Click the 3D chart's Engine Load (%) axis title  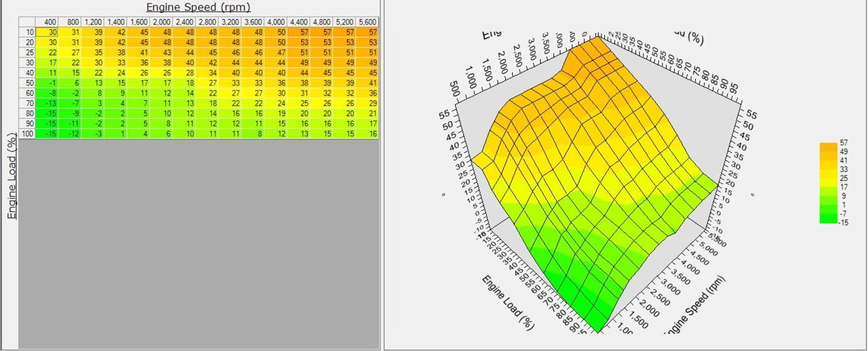coord(509,302)
